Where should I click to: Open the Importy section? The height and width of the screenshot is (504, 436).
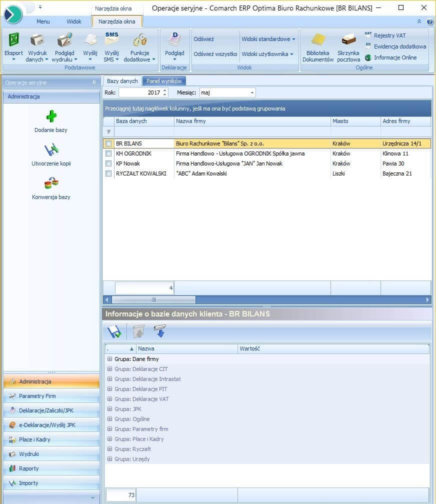coord(51,483)
